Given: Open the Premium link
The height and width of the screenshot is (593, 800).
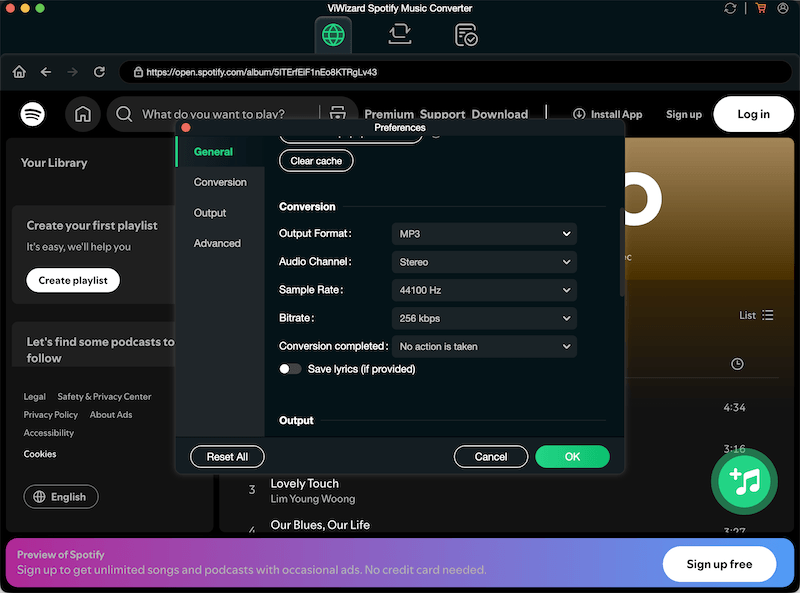Looking at the screenshot, I should click(x=389, y=114).
